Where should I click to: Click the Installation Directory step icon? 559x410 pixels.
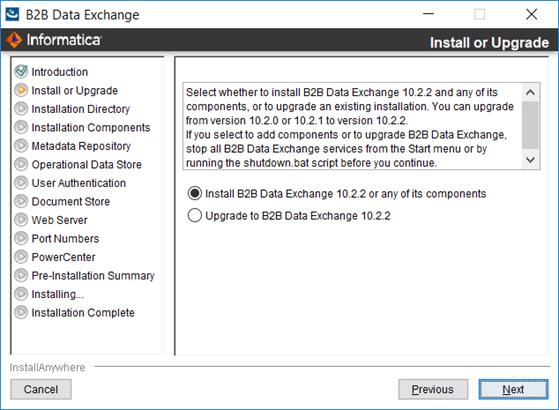coord(21,108)
